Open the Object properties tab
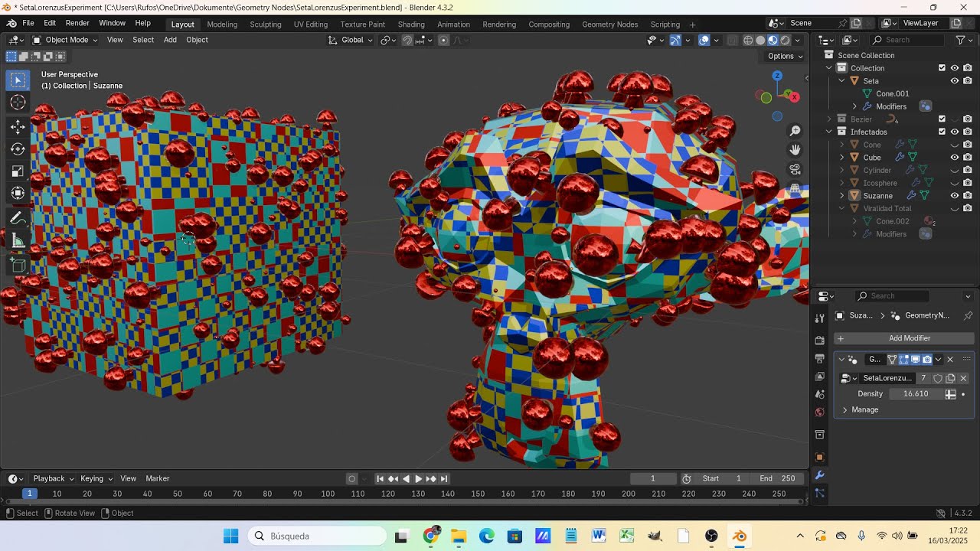The height and width of the screenshot is (551, 980). (x=819, y=458)
